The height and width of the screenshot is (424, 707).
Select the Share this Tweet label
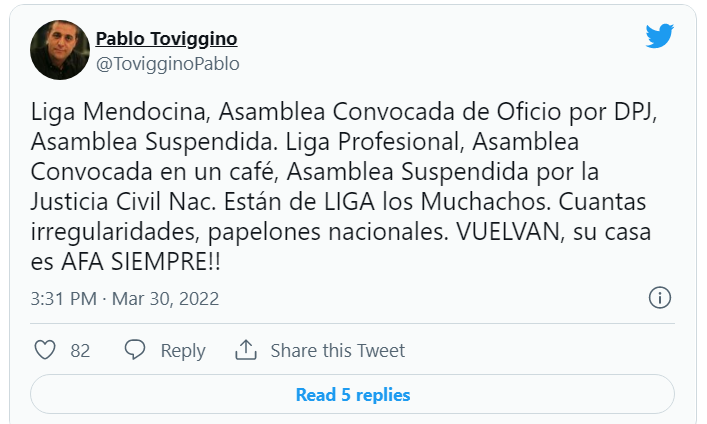[x=338, y=351]
